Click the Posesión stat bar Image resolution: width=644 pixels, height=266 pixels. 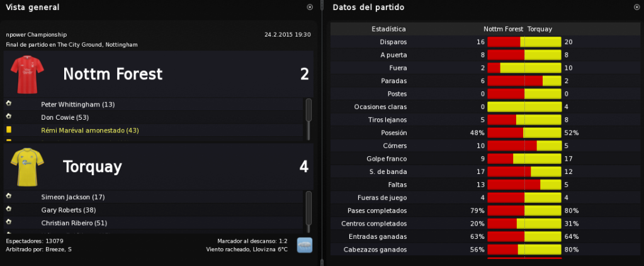(524, 133)
